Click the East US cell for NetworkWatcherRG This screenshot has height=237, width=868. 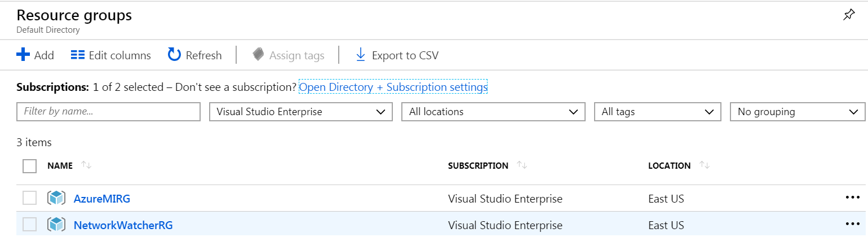(666, 225)
